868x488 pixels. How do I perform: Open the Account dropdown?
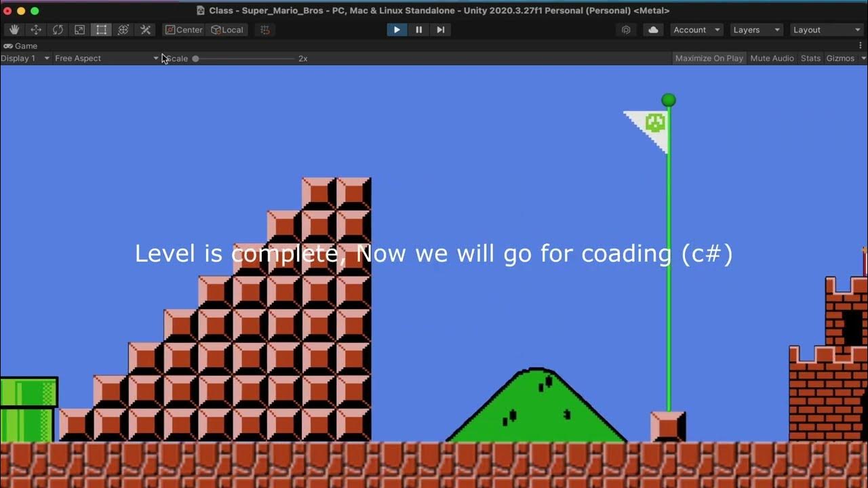[696, 30]
